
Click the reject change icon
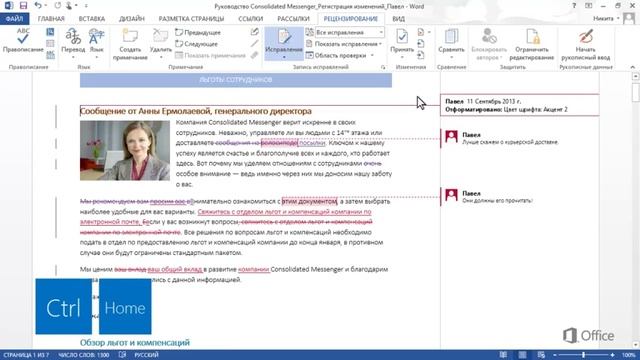(x=421, y=32)
